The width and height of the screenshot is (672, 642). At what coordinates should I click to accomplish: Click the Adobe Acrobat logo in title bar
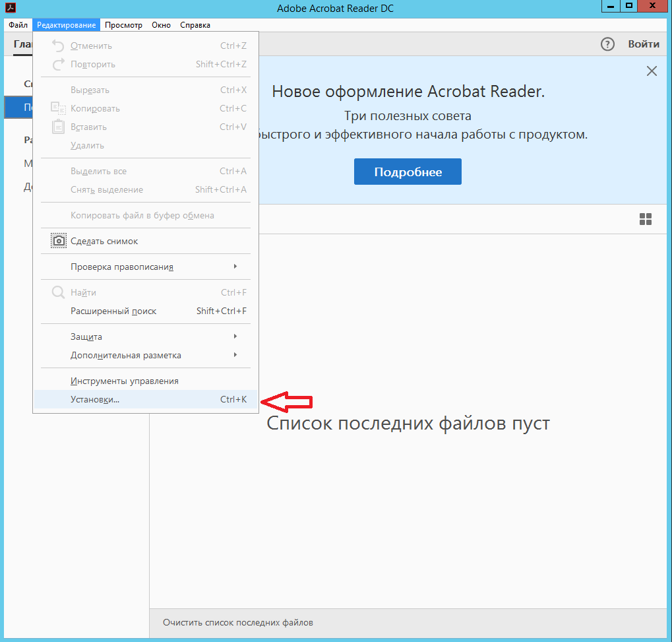coord(11,6)
